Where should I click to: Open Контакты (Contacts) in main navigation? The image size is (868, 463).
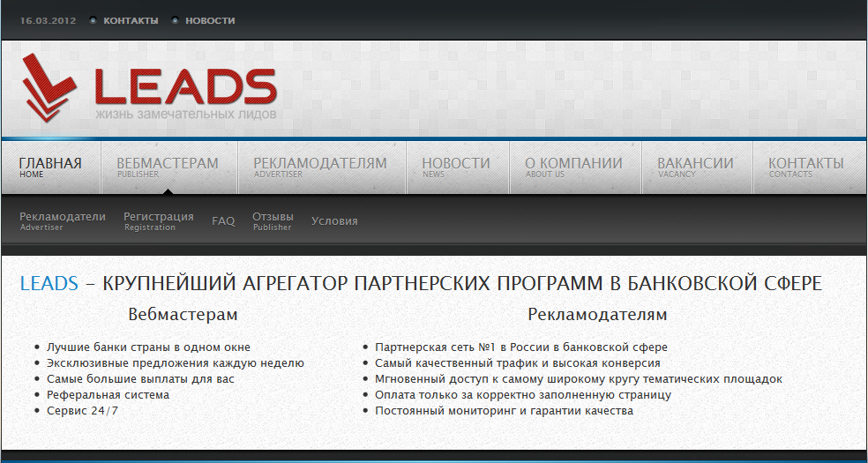[x=806, y=168]
